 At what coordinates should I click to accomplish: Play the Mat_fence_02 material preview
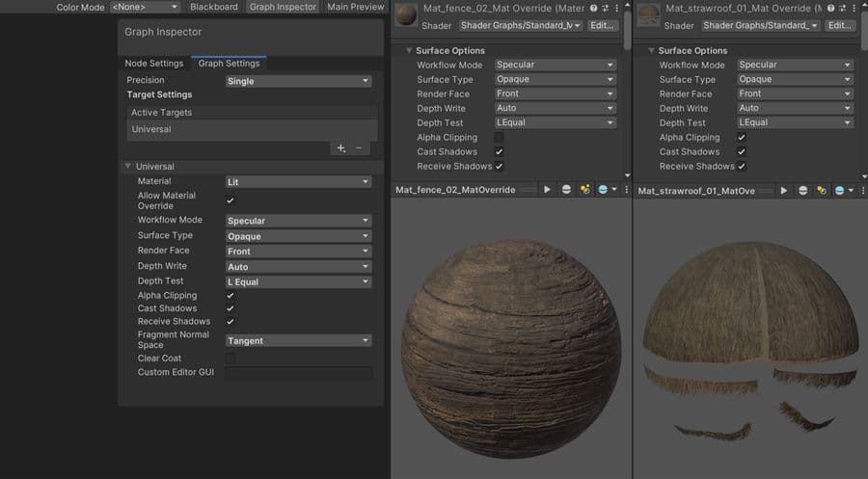click(547, 190)
